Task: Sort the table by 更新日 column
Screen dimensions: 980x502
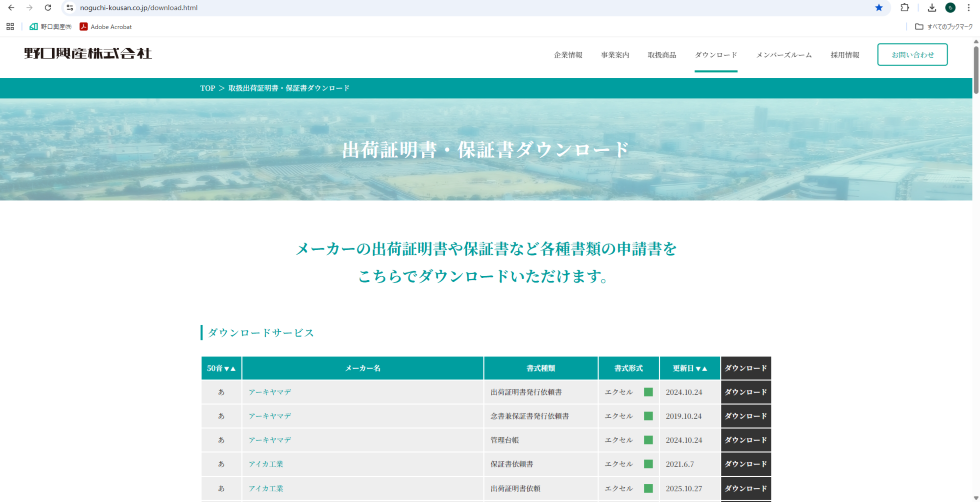Action: click(689, 368)
